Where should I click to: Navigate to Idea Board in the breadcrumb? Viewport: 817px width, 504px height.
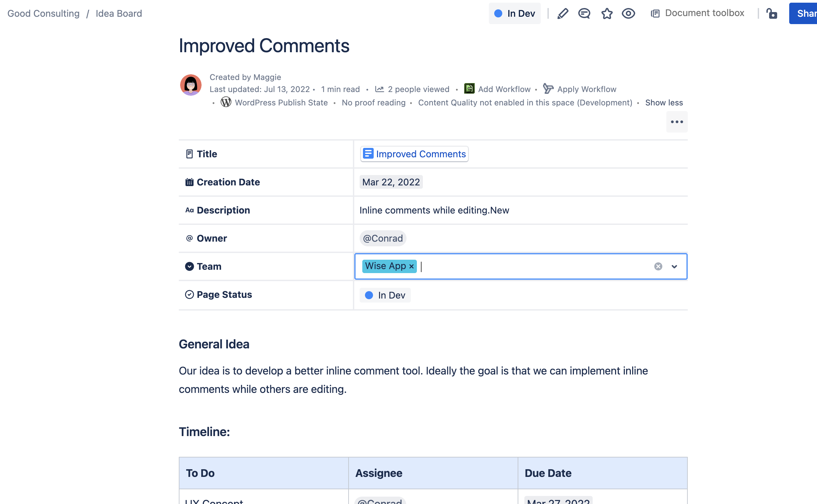tap(119, 13)
